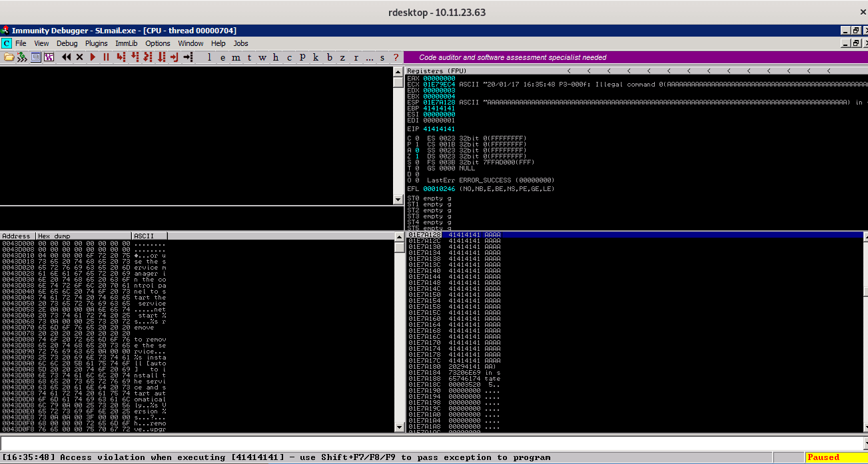Click the Registers (FPU) header to switch view

[x=437, y=71]
